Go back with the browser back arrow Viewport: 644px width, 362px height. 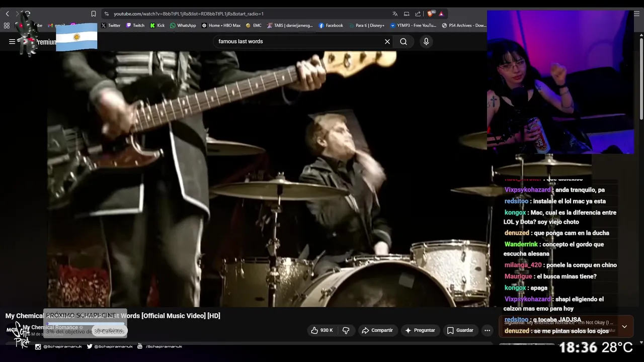pyautogui.click(x=7, y=14)
